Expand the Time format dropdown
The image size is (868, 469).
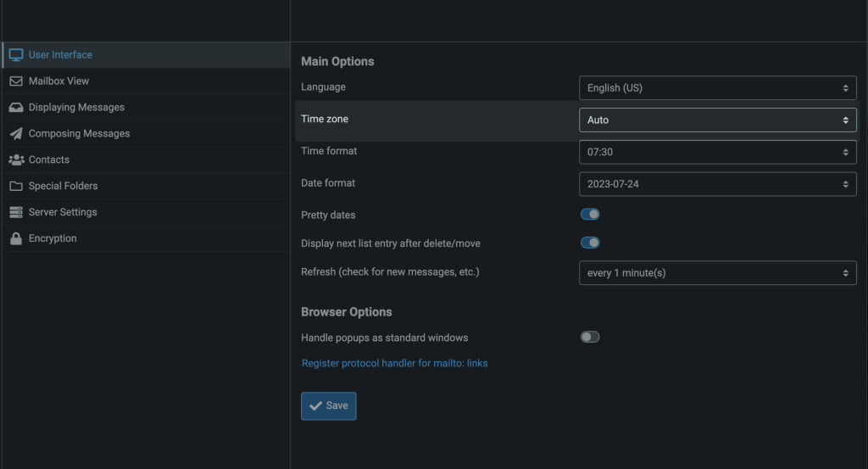tap(717, 152)
